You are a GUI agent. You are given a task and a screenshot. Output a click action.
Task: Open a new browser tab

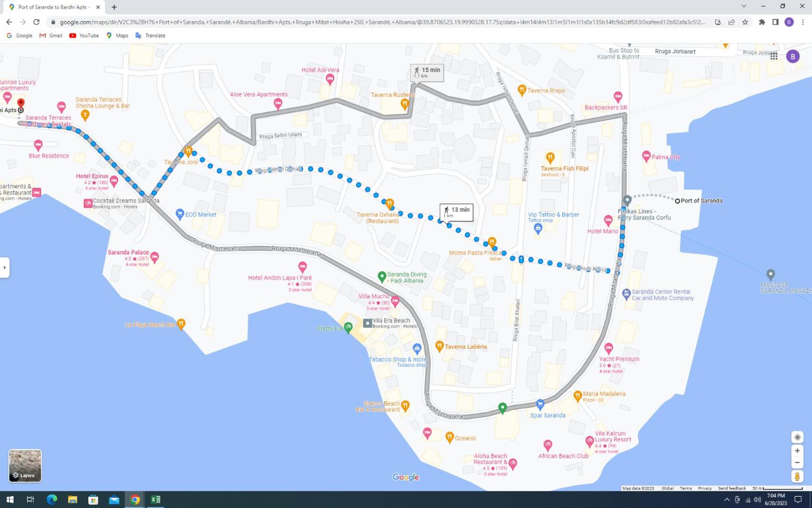[114, 7]
